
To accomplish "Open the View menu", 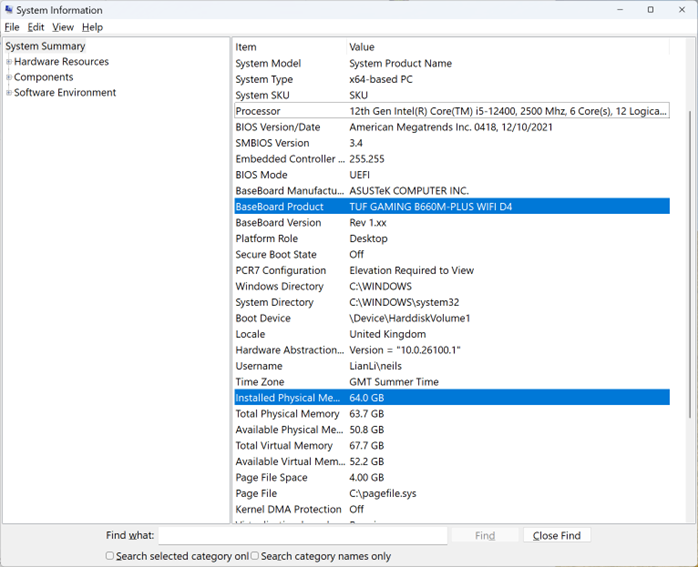I will 63,27.
